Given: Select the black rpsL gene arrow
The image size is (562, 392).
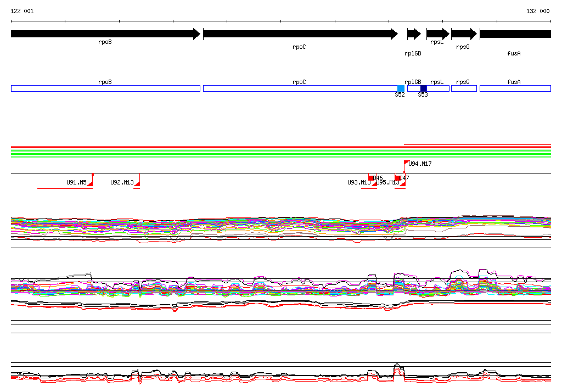Looking at the screenshot, I should click(x=437, y=34).
